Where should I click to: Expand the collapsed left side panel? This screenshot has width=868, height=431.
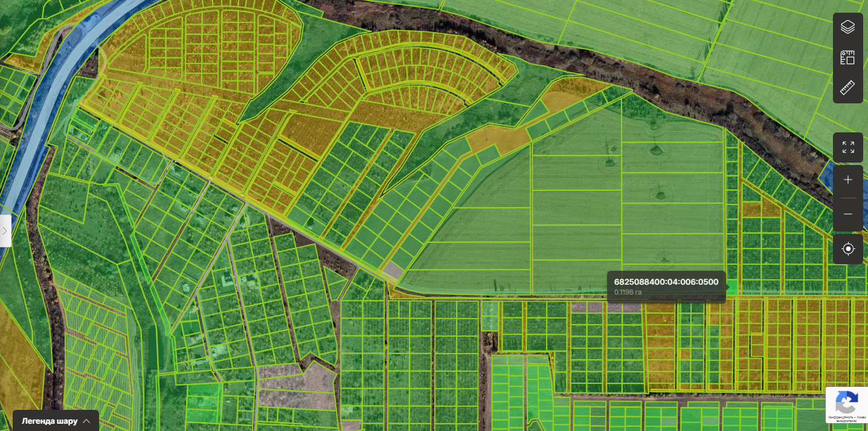5,231
